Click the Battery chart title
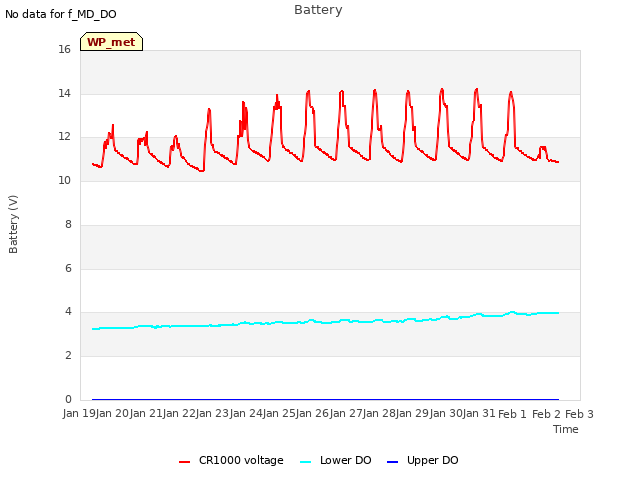Image resolution: width=640 pixels, height=480 pixels. point(318,10)
